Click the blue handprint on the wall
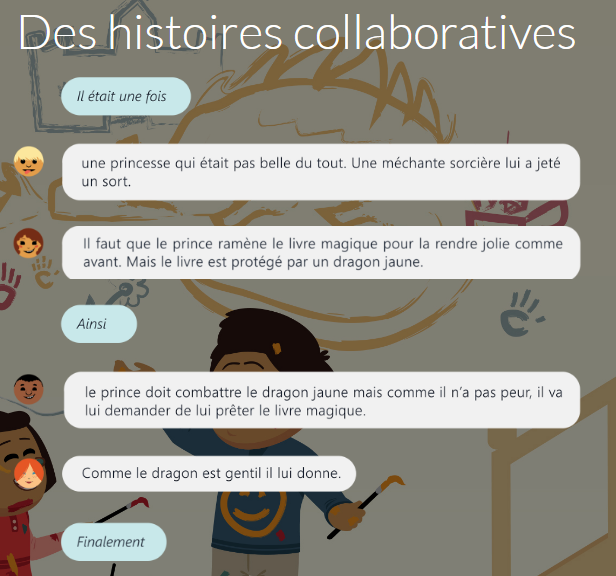The height and width of the screenshot is (576, 616). point(522,314)
